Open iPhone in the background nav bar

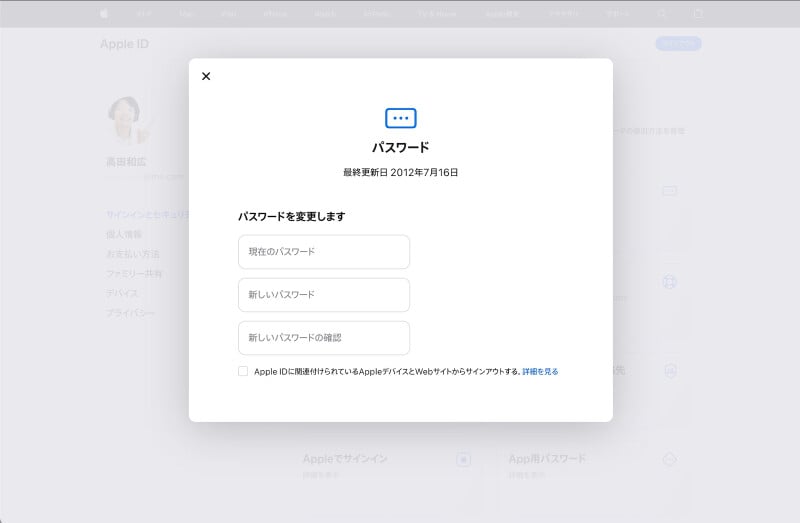click(275, 14)
